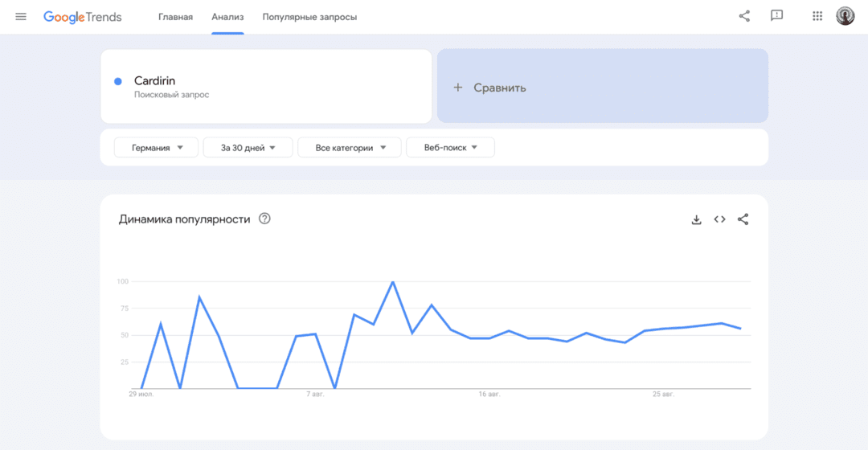Click the 50 value axis label
The width and height of the screenshot is (868, 450).
[125, 335]
